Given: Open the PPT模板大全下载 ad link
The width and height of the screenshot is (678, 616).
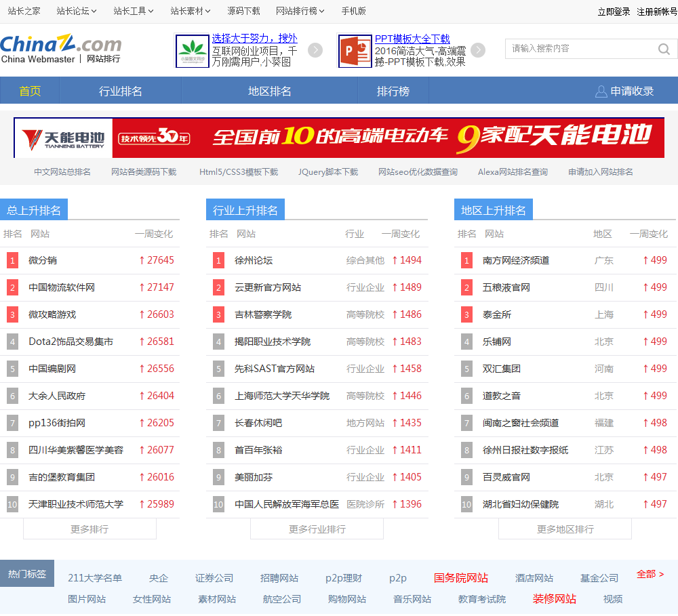Looking at the screenshot, I should 412,39.
